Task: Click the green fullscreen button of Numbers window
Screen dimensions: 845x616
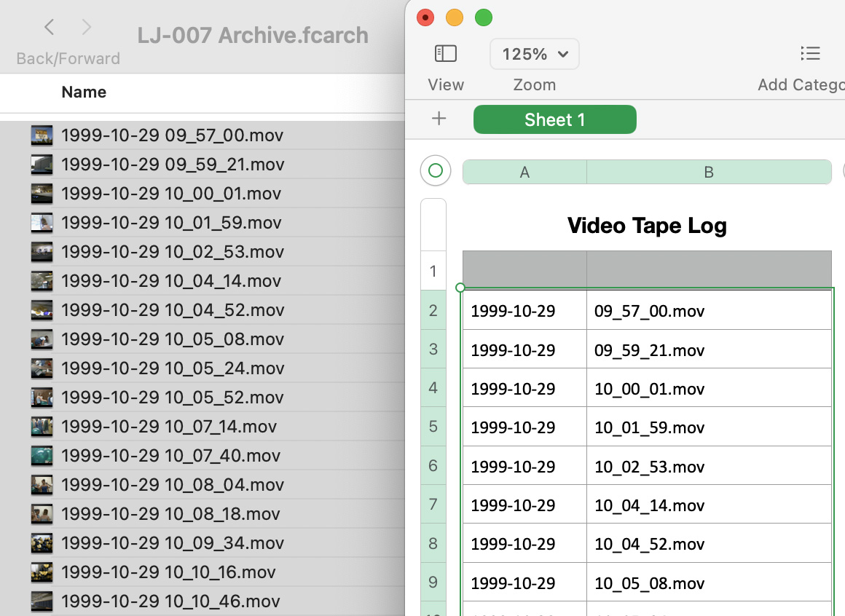Action: coord(483,17)
